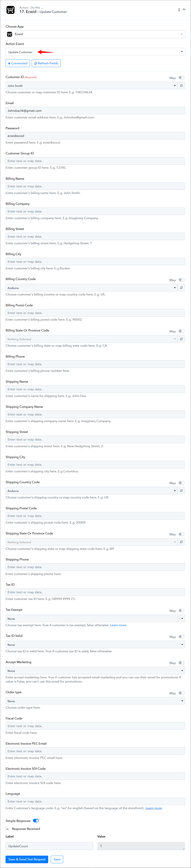Image resolution: width=191 pixels, height=868 pixels.
Task: Click the Shipping Phone field
Action: click(x=95, y=567)
